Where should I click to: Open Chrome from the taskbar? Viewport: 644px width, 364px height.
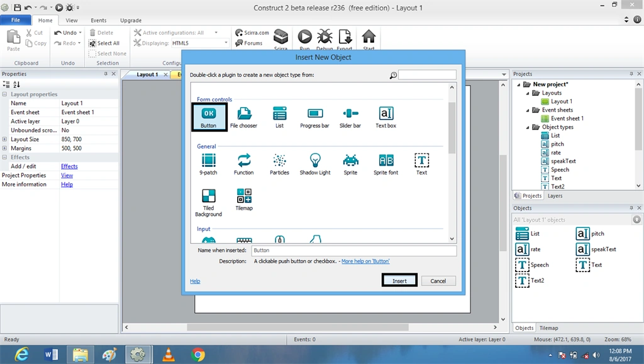(197, 355)
